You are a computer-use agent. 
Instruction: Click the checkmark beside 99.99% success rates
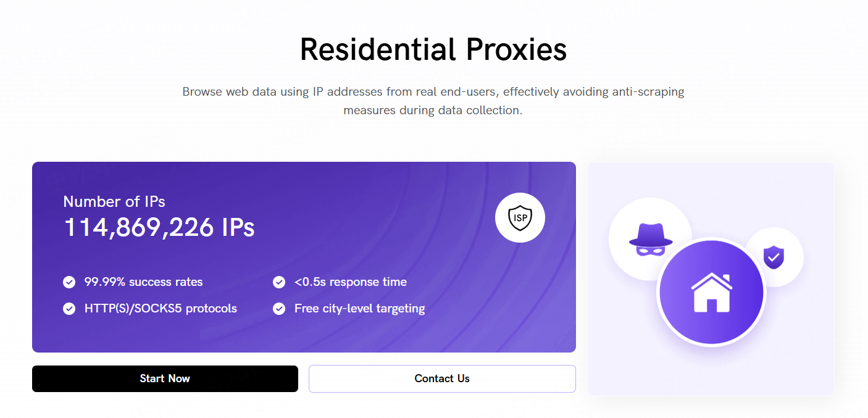coord(69,282)
